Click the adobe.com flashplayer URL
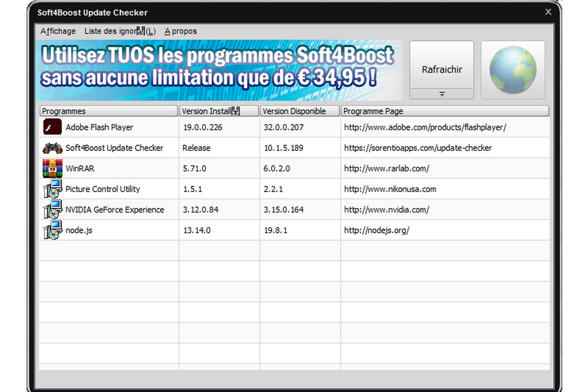 pyautogui.click(x=425, y=127)
